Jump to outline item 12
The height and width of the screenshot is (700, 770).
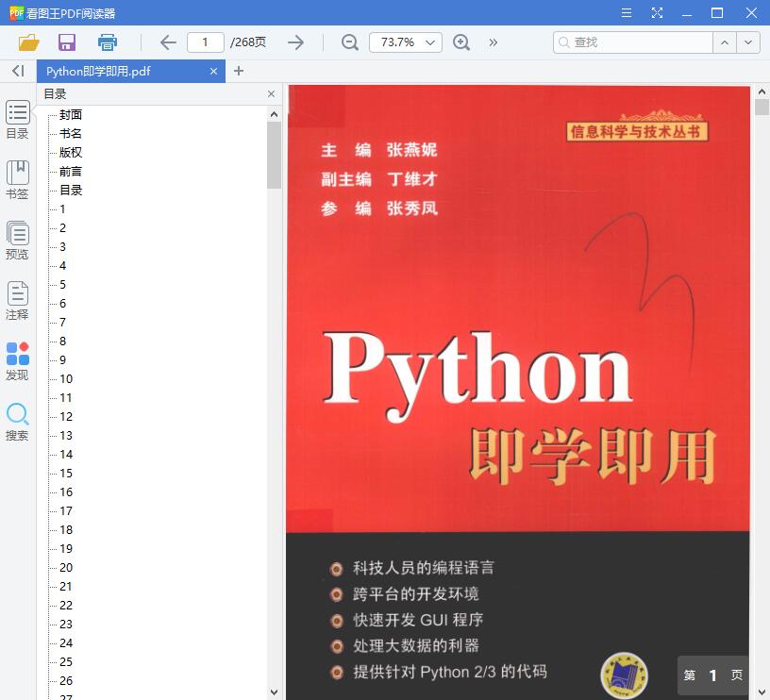pos(66,417)
